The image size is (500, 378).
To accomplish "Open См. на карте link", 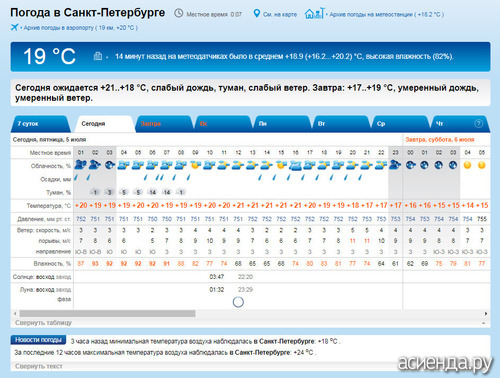I will [x=280, y=14].
